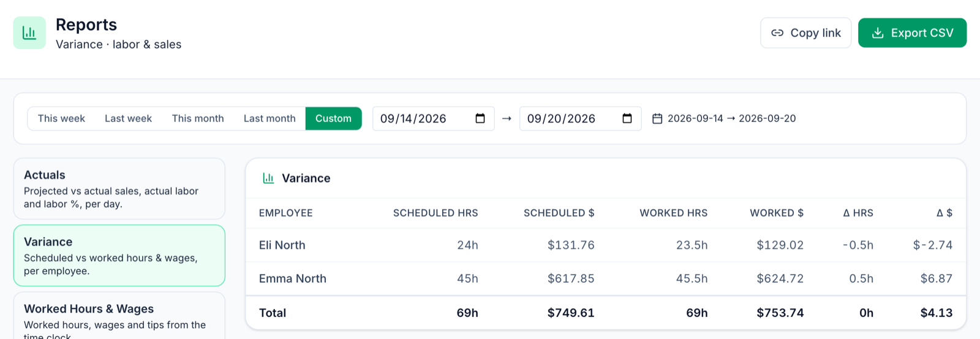The height and width of the screenshot is (339, 980).
Task: Click the Δ HRS column header
Action: point(858,213)
